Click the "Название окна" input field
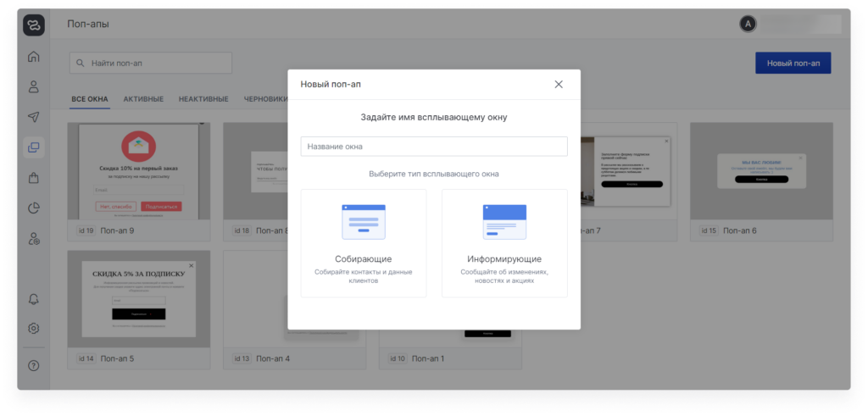868x416 pixels. tap(433, 147)
